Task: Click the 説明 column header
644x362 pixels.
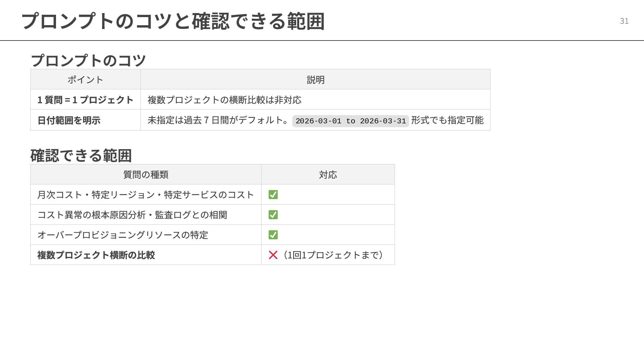Action: tap(315, 80)
